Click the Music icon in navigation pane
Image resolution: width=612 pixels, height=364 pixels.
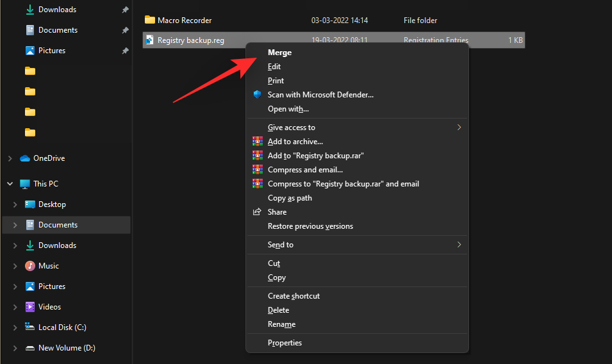tap(30, 266)
